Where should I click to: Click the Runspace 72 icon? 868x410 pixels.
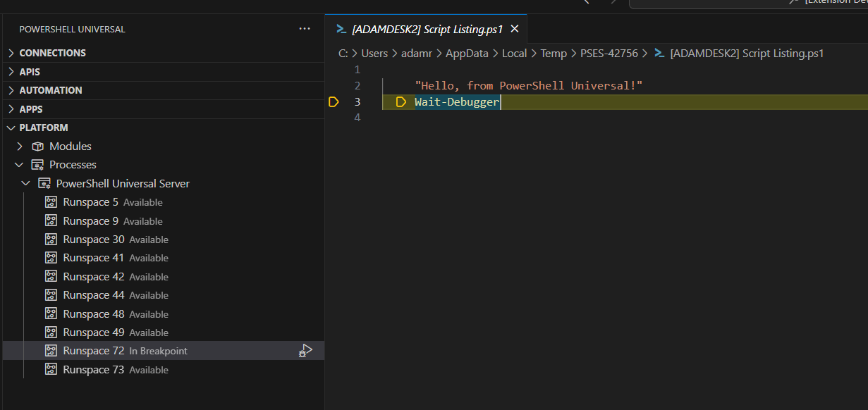(x=51, y=351)
